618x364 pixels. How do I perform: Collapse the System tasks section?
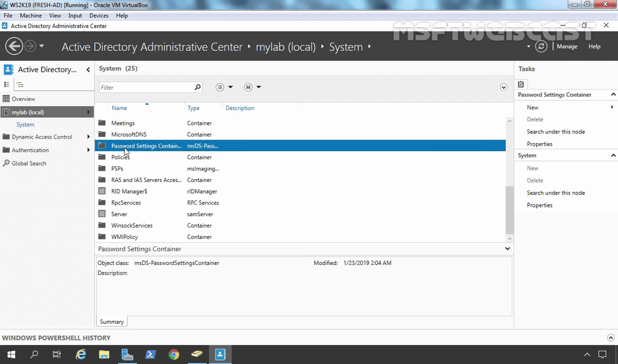tap(613, 155)
